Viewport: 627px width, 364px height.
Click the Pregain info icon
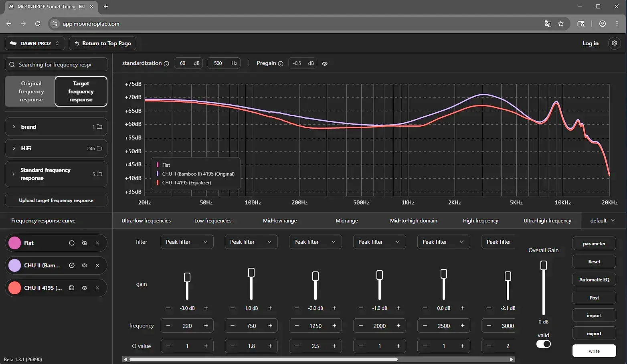click(x=281, y=64)
